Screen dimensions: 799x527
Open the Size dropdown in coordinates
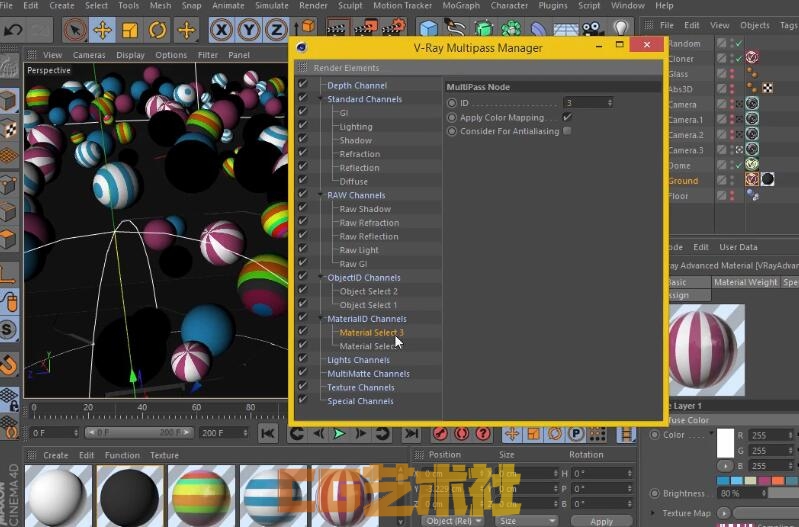tap(526, 521)
